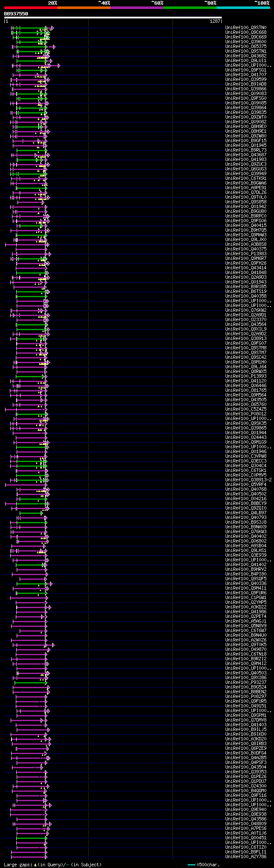Select the UniRef100_P93237 label
The width and height of the screenshot is (274, 868).
tap(246, 683)
